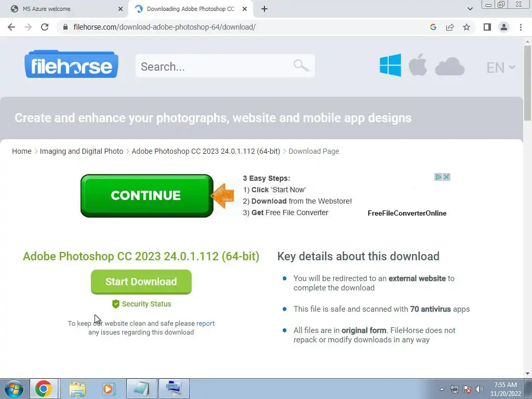532x399 pixels.
Task: Click the Chrome back arrow
Action: [11, 27]
